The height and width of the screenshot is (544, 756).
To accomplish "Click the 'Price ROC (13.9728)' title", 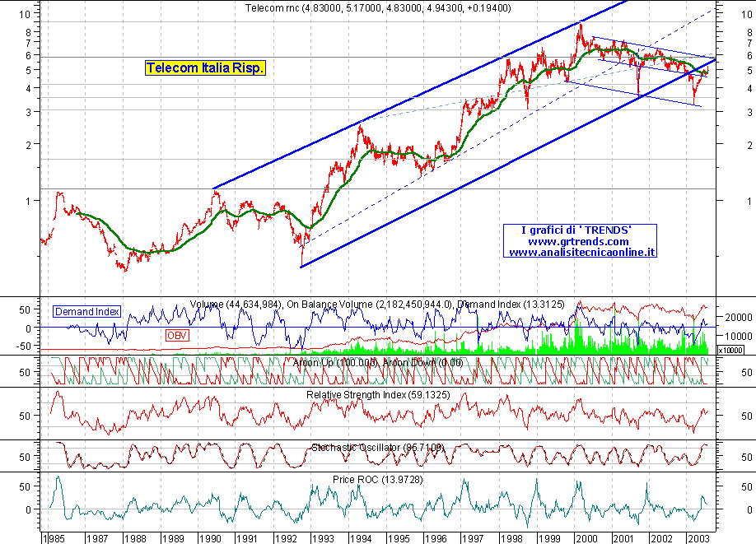I will tap(377, 480).
